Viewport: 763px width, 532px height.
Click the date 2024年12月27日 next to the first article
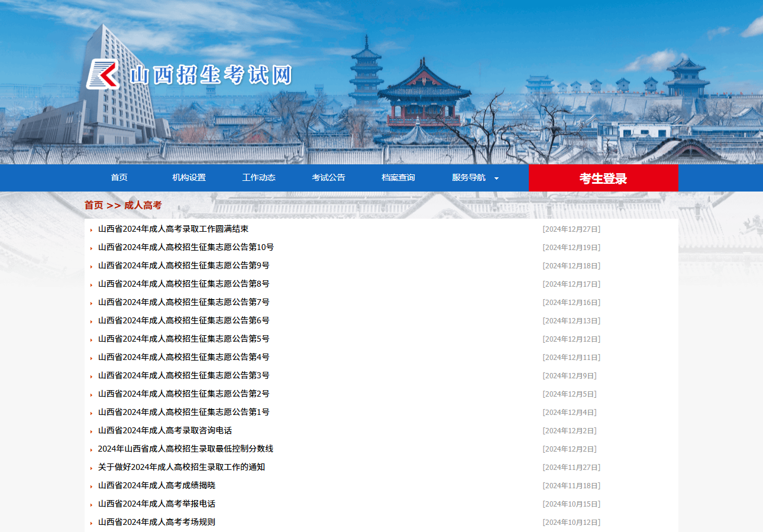tap(571, 229)
